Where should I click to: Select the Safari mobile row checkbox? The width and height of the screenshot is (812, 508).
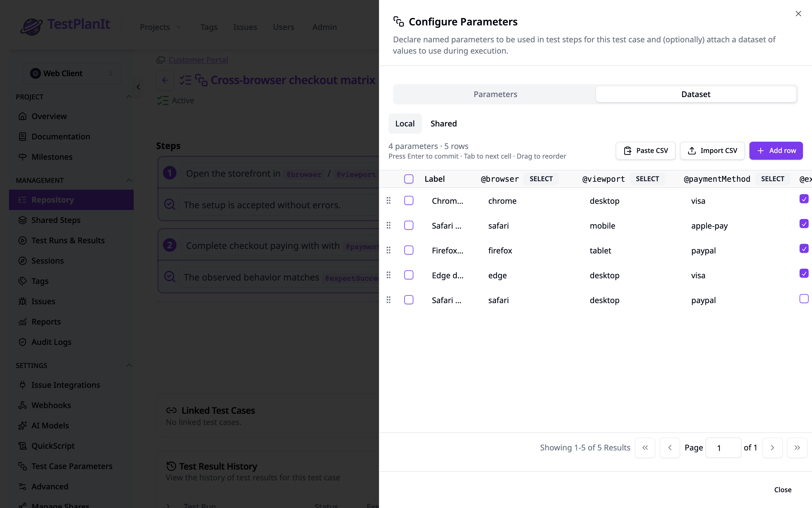pyautogui.click(x=409, y=225)
